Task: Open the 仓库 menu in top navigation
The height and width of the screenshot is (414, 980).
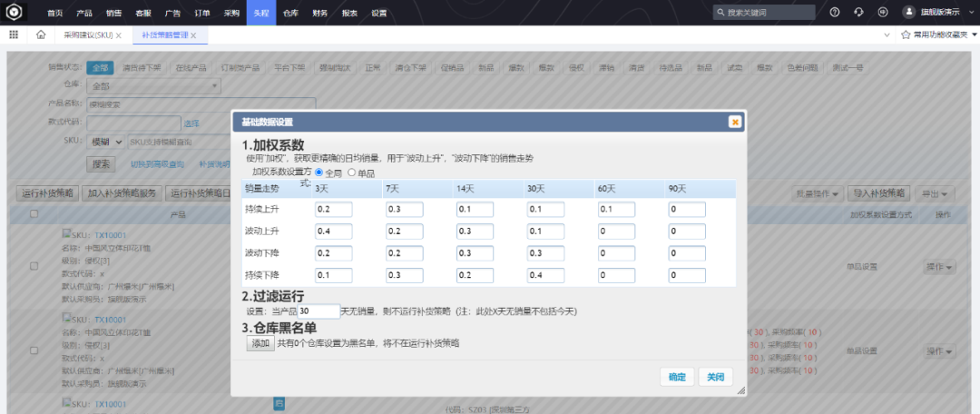Action: pos(290,13)
